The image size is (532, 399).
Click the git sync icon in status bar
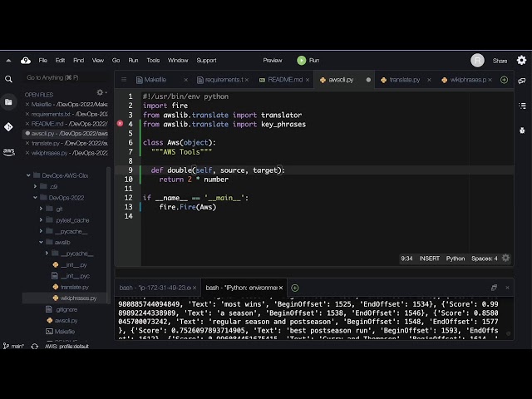pyautogui.click(x=35, y=346)
